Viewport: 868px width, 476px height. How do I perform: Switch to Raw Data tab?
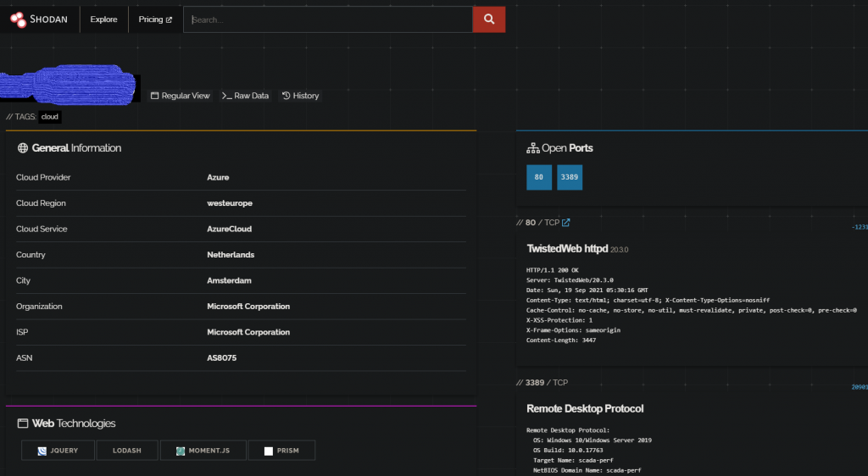tap(245, 96)
